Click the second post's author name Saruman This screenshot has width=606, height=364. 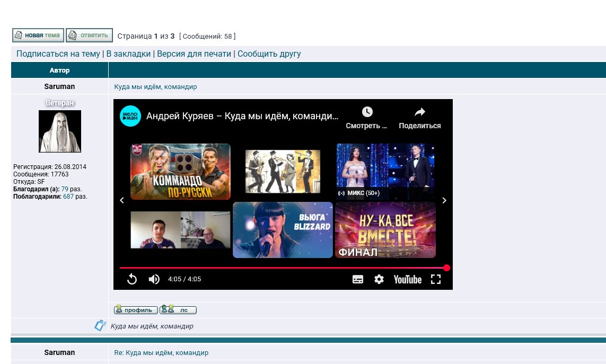coord(59,352)
